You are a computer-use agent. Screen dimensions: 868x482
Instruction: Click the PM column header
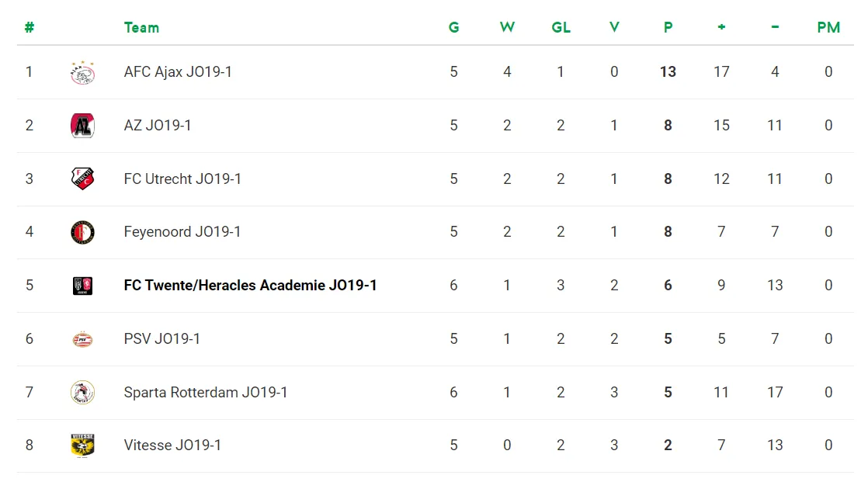pos(828,28)
